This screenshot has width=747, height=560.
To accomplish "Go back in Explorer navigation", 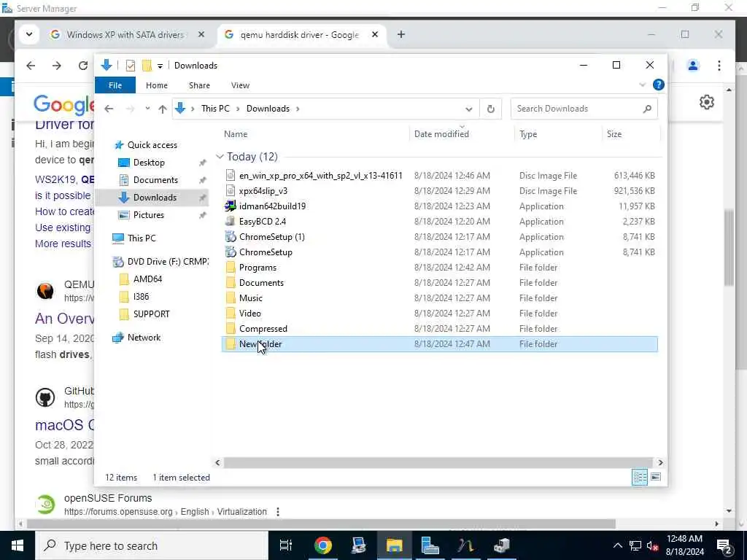I will (x=109, y=109).
